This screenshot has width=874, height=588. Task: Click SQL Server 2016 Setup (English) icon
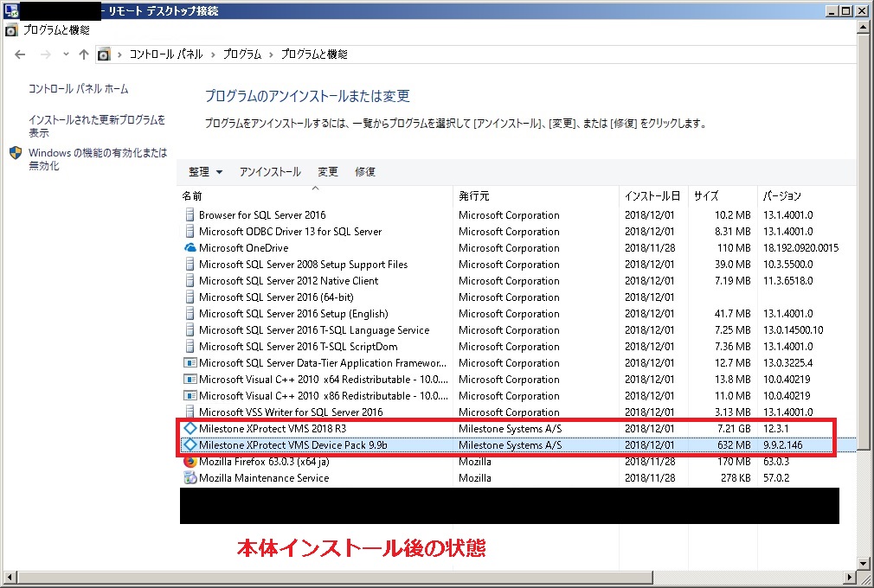[x=190, y=314]
